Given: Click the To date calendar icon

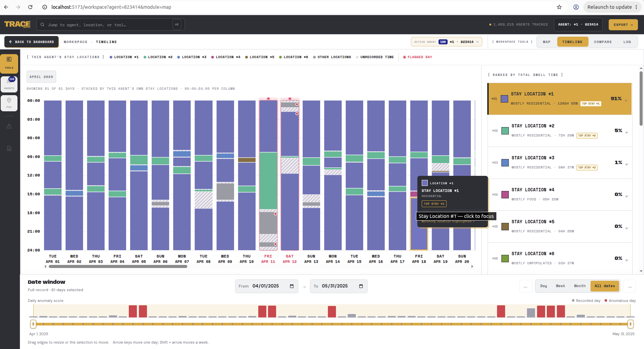Looking at the screenshot, I should click(361, 286).
